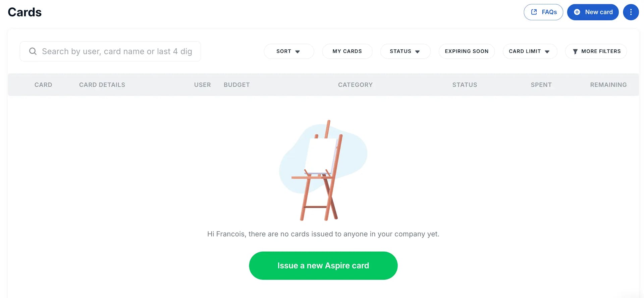
Task: Click the easel illustration in empty state
Action: (x=323, y=170)
